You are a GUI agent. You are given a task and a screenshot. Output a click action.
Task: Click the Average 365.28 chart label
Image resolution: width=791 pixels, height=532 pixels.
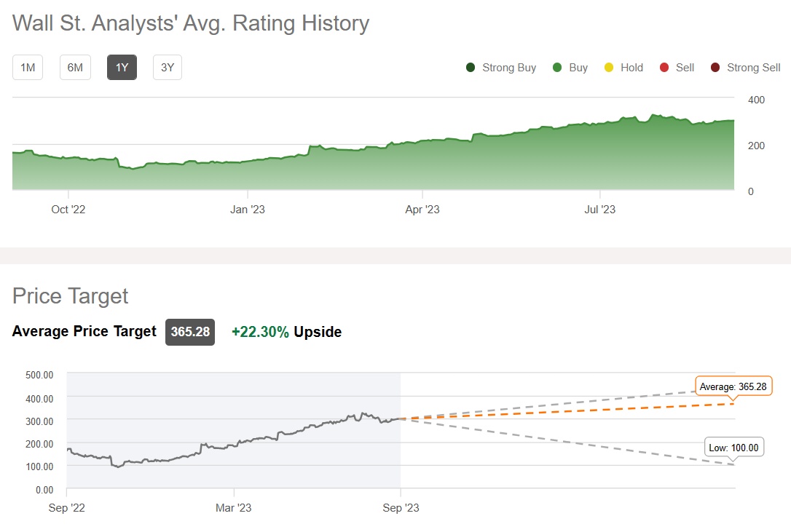coord(733,386)
